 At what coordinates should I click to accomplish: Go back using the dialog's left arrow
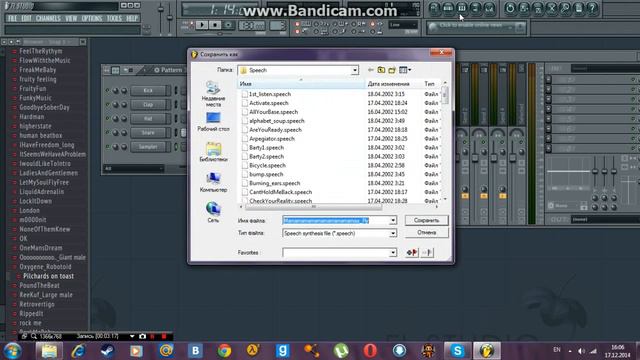click(x=370, y=70)
